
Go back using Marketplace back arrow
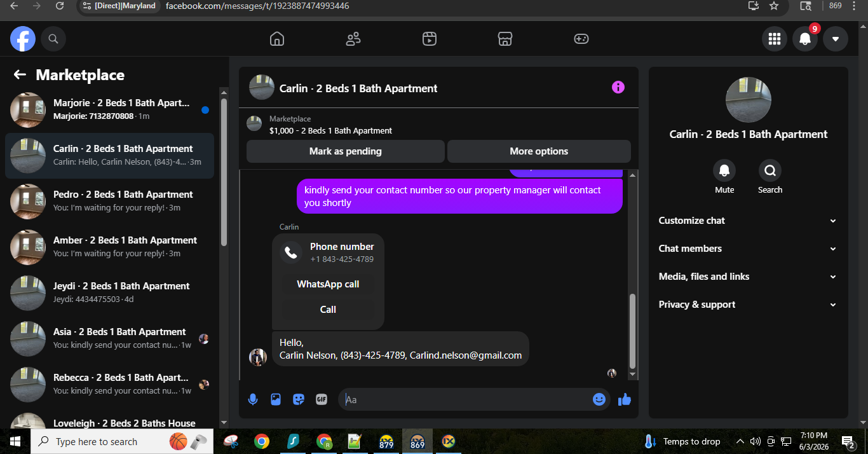(20, 75)
